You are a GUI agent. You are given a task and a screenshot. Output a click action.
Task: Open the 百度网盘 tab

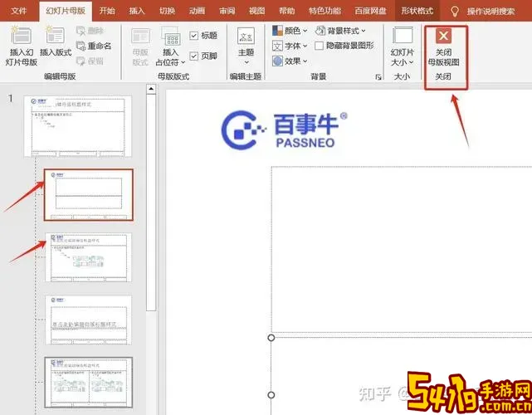point(370,11)
